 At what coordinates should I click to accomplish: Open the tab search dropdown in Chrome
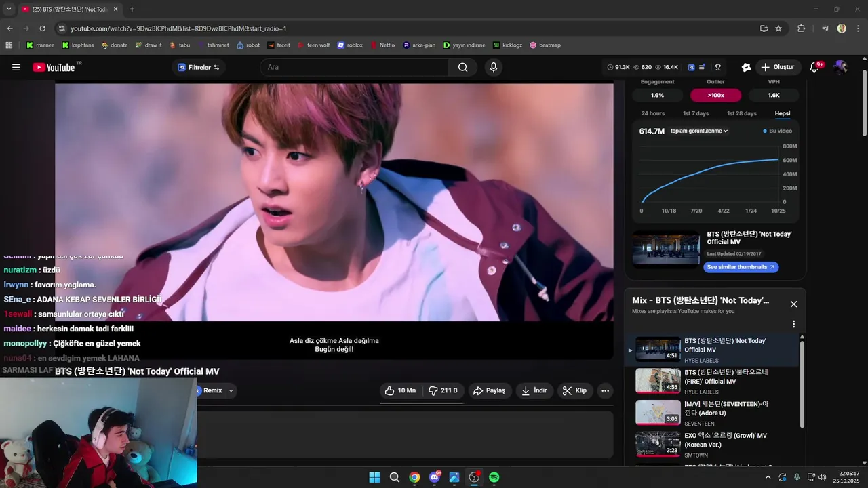9,9
